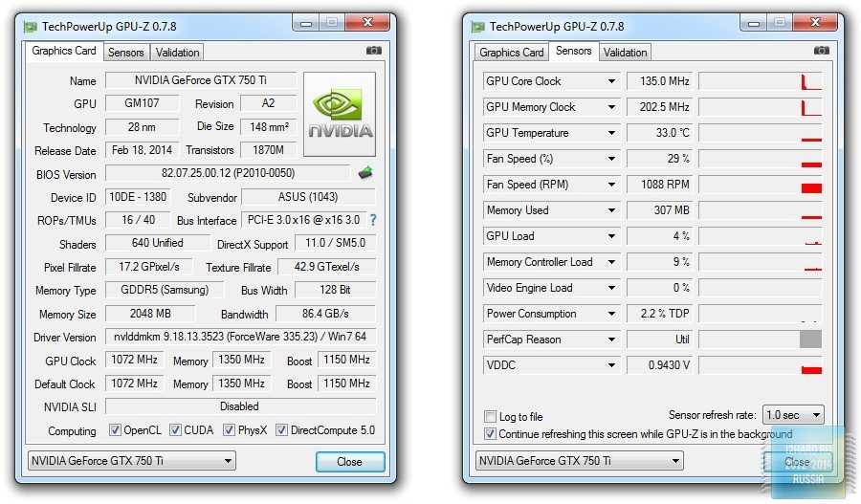Toggle the PhysX checkbox
This screenshot has width=861, height=504.
coord(230,430)
